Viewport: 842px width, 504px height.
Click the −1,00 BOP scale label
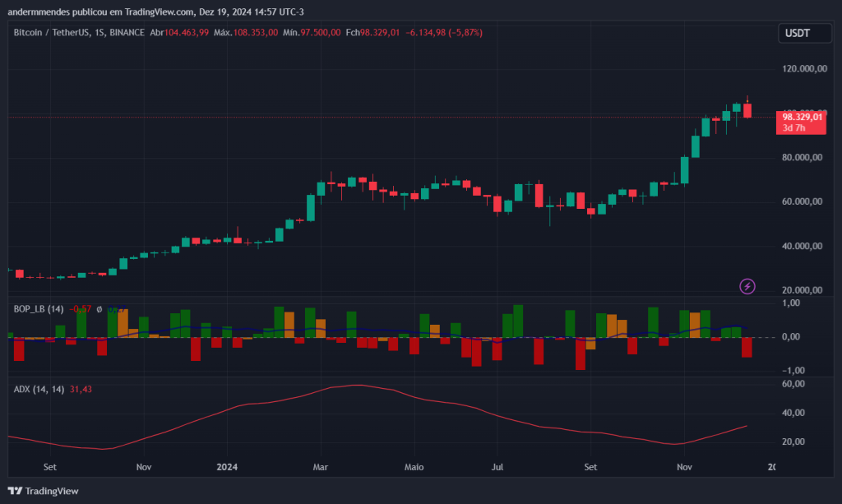coord(793,370)
